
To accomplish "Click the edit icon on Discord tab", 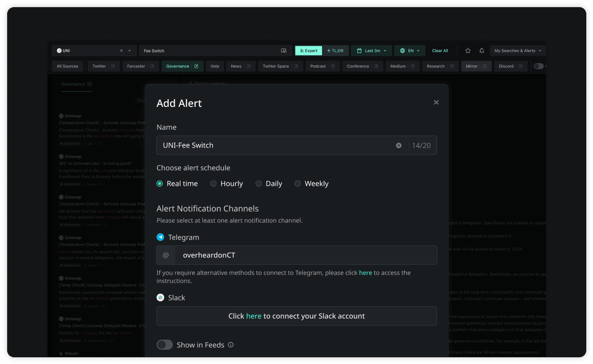I will click(x=521, y=66).
